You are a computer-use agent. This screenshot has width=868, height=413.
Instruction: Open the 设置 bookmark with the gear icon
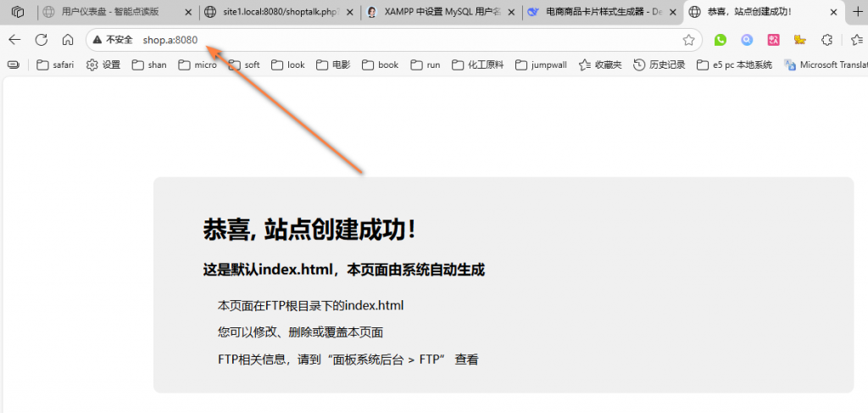pos(103,64)
